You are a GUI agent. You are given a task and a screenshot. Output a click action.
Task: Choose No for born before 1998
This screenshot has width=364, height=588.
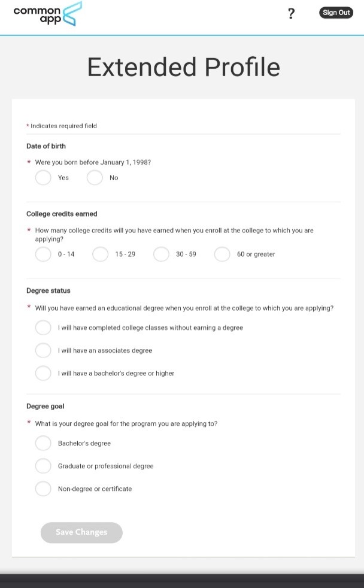click(x=95, y=178)
